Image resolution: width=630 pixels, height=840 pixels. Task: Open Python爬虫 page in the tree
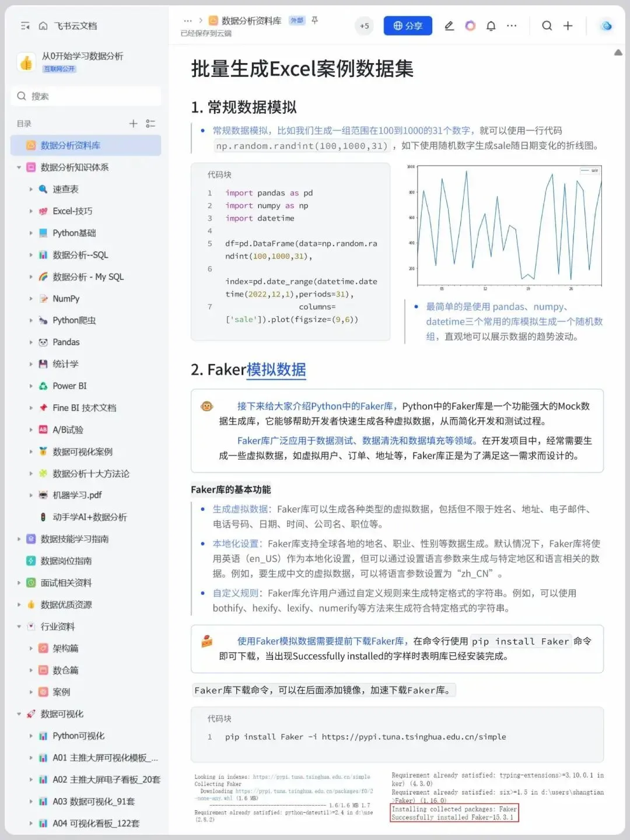pyautogui.click(x=74, y=320)
